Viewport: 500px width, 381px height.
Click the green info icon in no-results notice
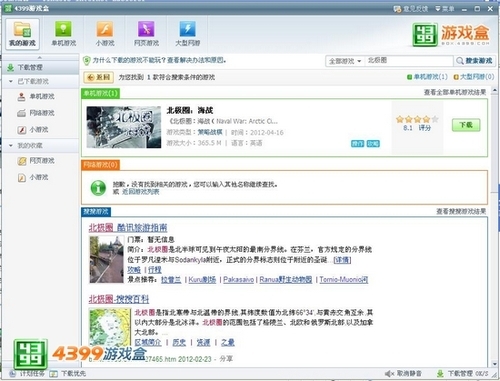click(98, 188)
